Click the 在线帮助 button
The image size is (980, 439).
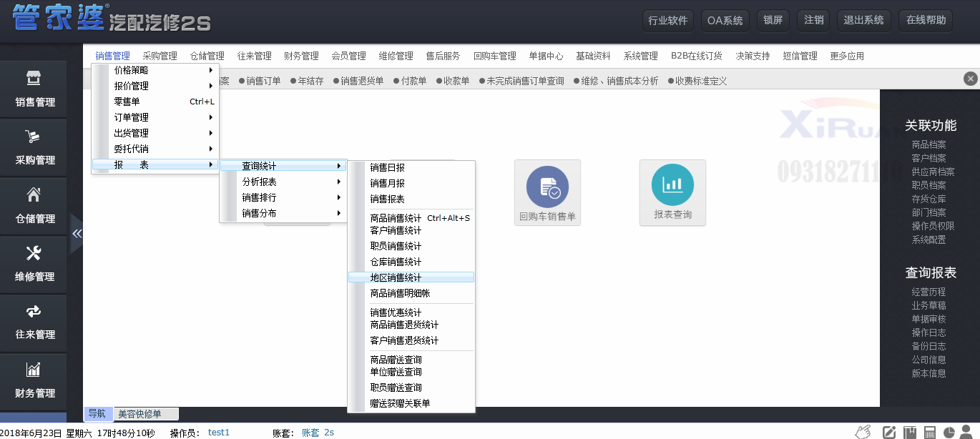(926, 20)
